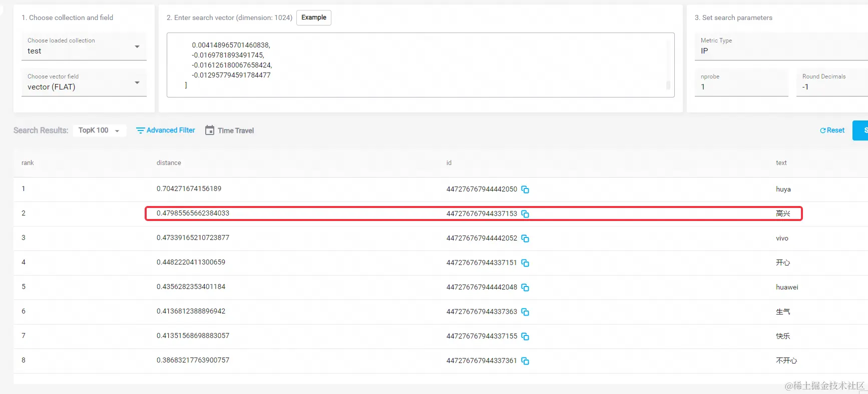Select distance value 0.41351568698883057

[193, 336]
